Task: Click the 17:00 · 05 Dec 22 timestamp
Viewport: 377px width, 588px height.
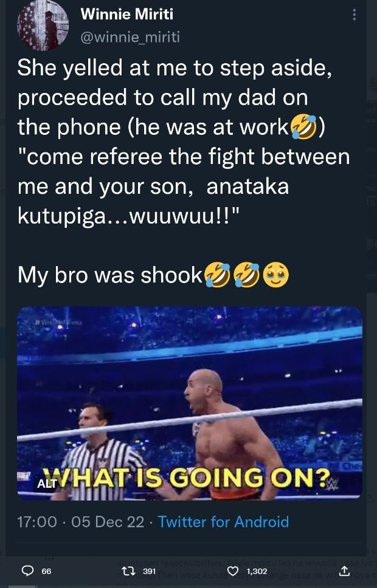Action: pos(81,522)
